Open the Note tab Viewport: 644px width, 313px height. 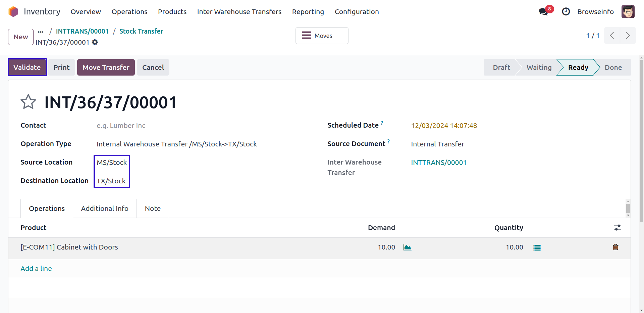tap(153, 209)
